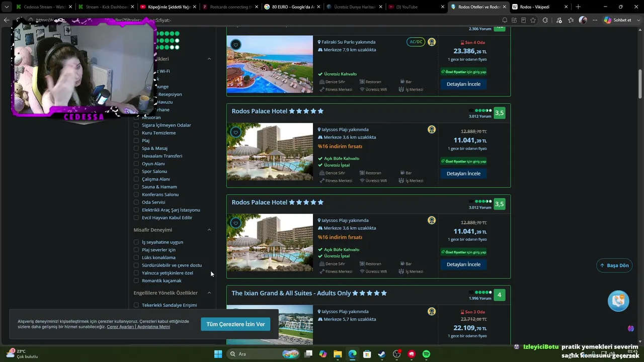
Task: Switch to the 80 EURO Google tab
Action: [292, 7]
